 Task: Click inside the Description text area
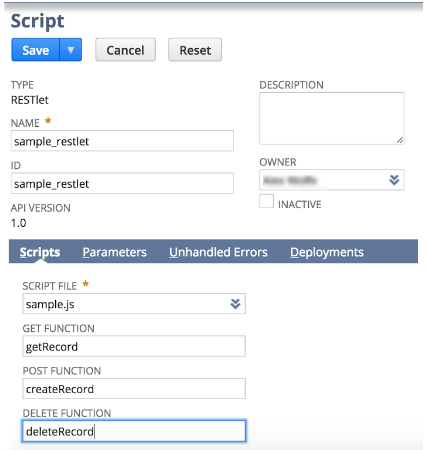coord(332,118)
